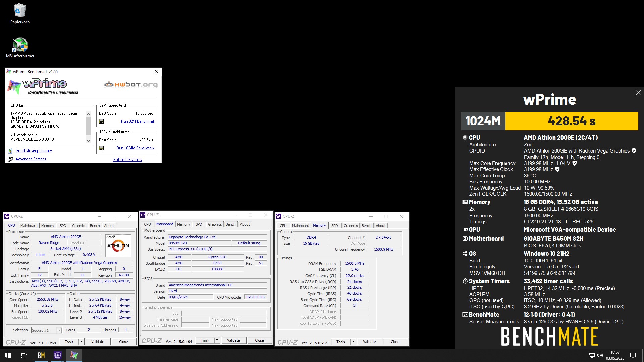Open Tools dropdown arrow in CPU tab window
The image size is (644, 362).
[81, 342]
